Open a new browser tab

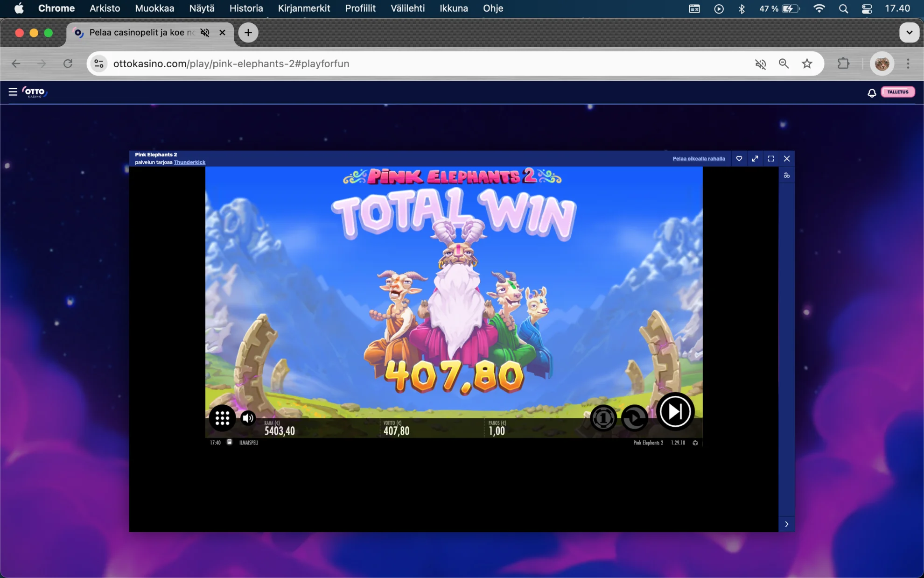click(x=248, y=33)
